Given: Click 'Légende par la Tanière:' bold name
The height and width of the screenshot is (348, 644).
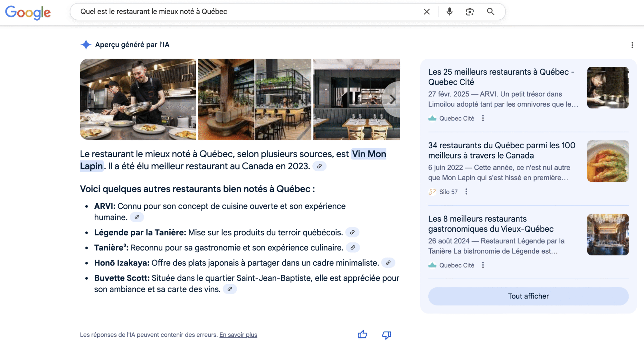Looking at the screenshot, I should pos(140,233).
